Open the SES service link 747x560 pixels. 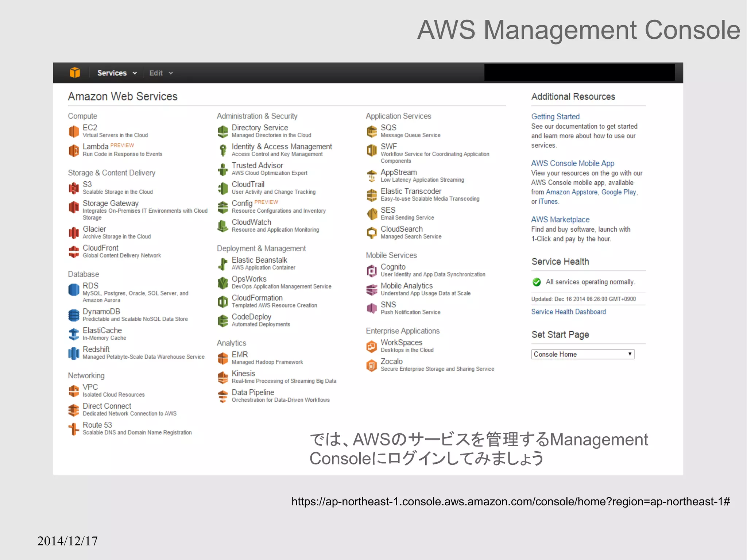coord(388,210)
